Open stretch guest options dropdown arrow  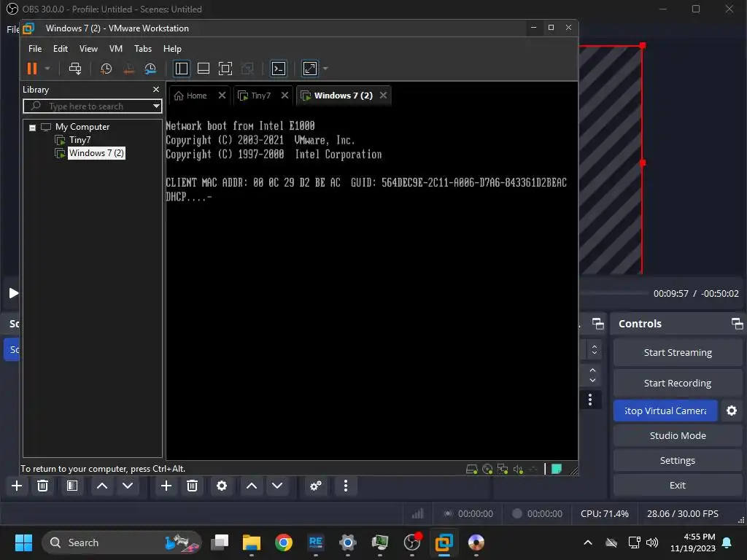325,69
